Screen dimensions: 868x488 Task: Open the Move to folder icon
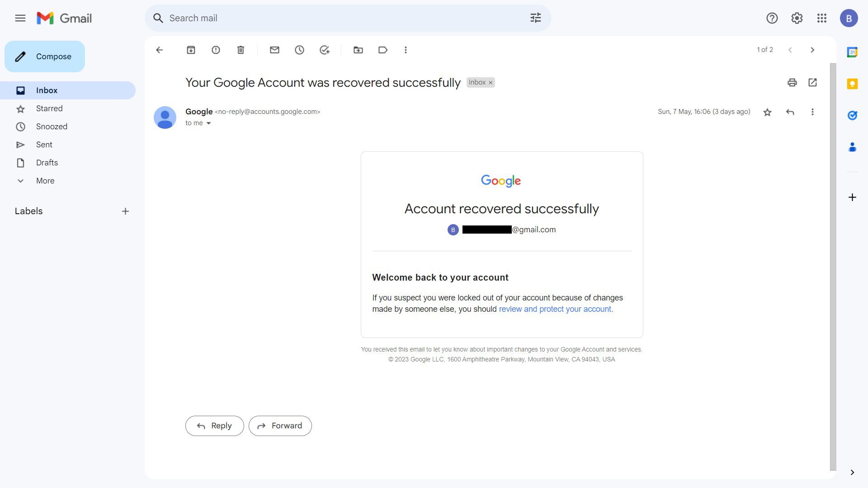(x=358, y=50)
